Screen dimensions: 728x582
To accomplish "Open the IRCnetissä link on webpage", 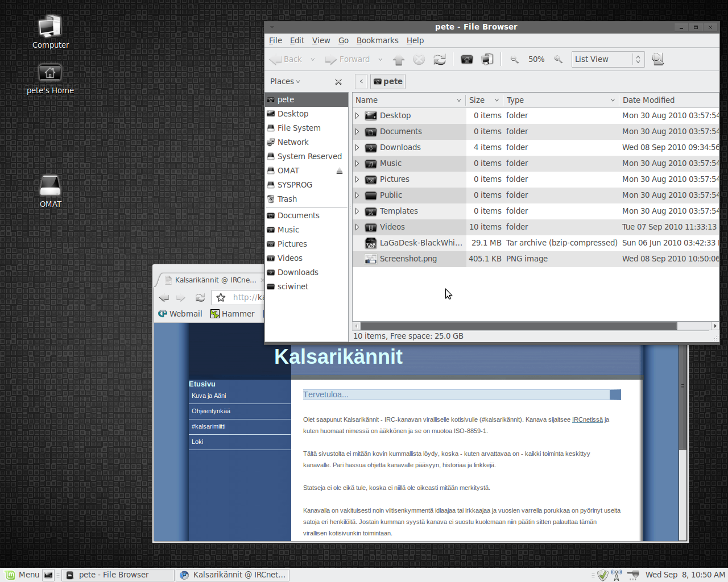I will pyautogui.click(x=587, y=419).
